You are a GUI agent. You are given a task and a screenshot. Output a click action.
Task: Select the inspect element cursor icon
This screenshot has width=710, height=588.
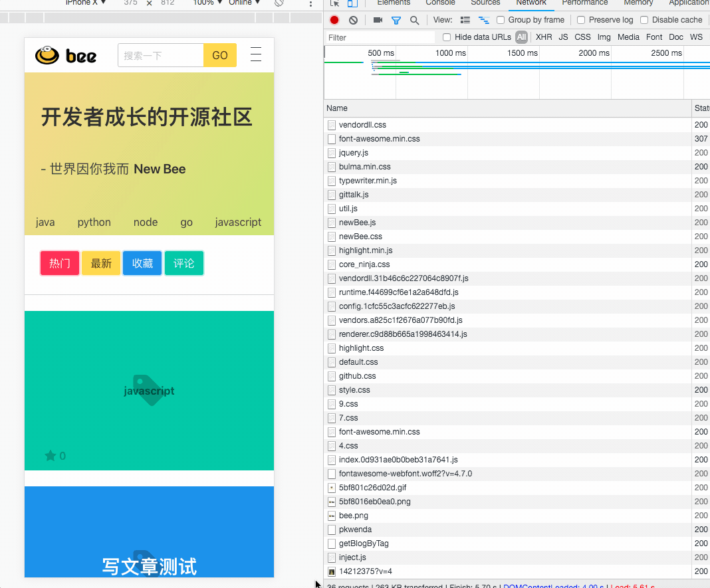pos(334,3)
